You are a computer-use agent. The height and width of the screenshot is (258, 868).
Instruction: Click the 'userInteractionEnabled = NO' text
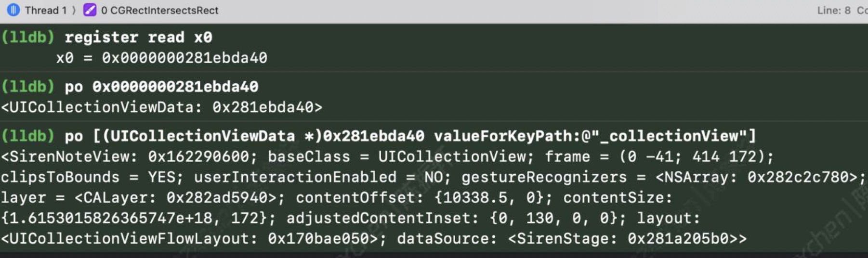321,177
